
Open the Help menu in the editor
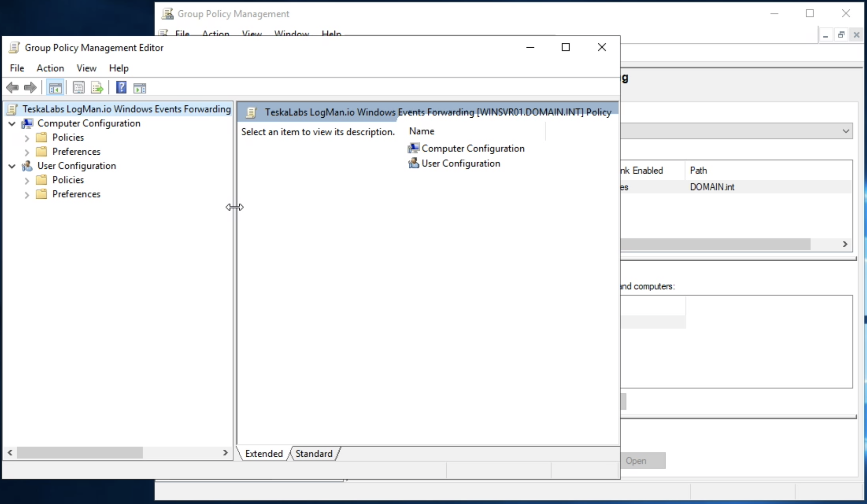click(119, 68)
